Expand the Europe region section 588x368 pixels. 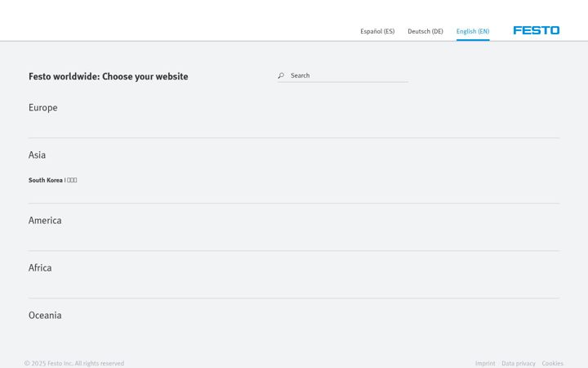click(x=43, y=108)
